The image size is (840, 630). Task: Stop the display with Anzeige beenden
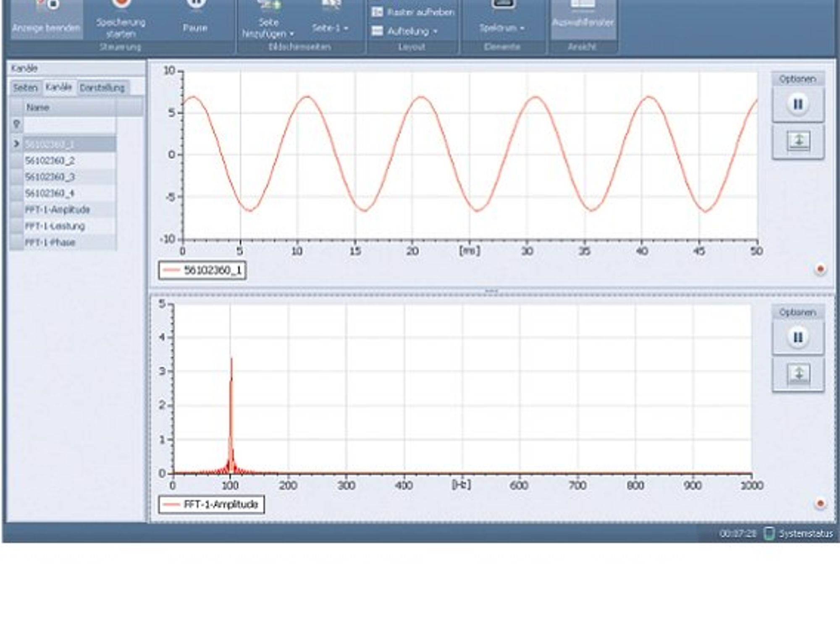(47, 19)
